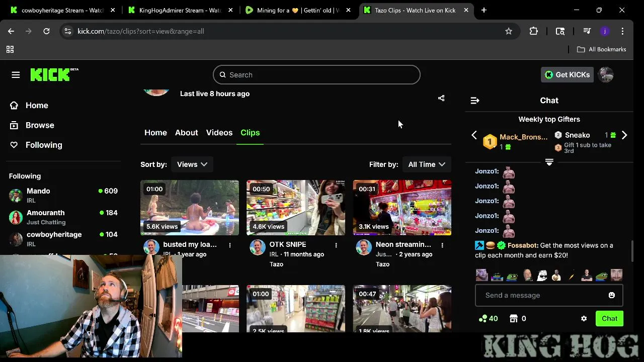Open chat settings gear
Screen dimensions: 644x362
584,319
